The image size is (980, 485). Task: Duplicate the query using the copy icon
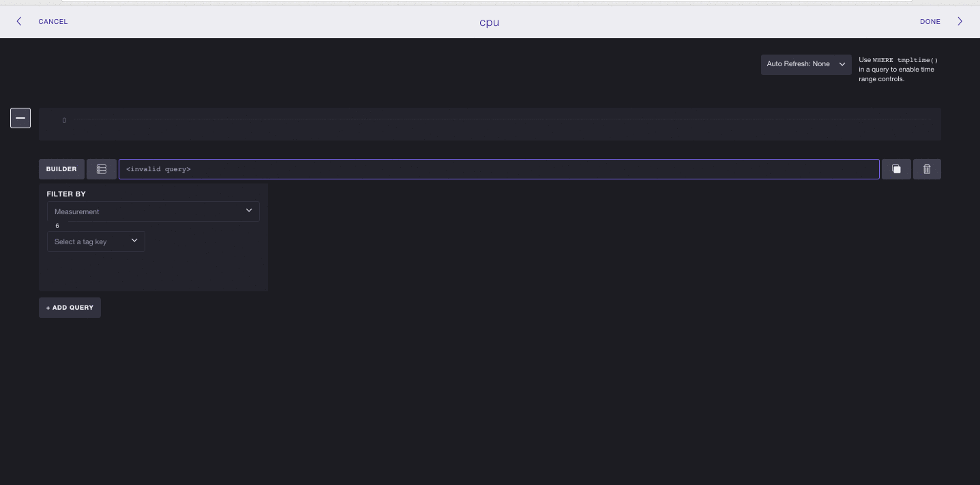tap(896, 169)
